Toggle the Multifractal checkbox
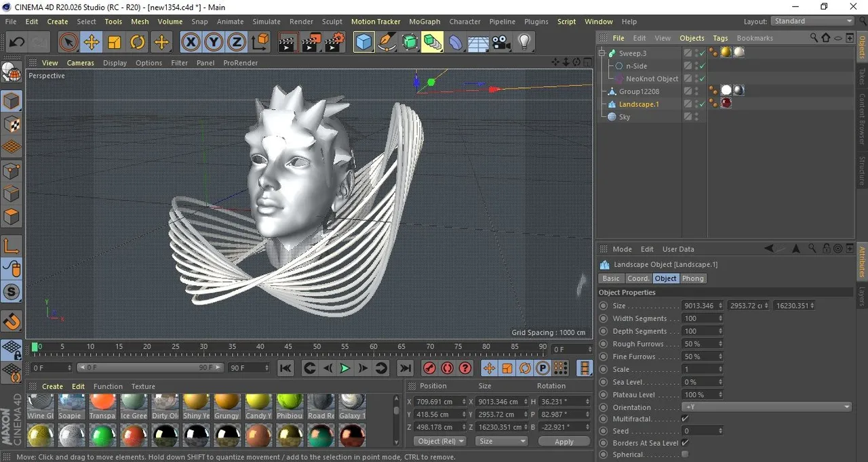Viewport: 868px width, 462px height. click(685, 419)
